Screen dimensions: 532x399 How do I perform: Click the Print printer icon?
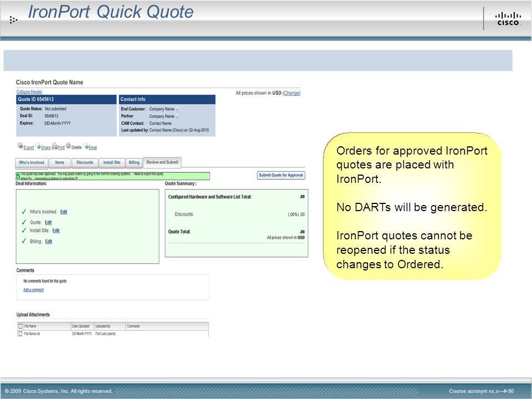pos(54,146)
